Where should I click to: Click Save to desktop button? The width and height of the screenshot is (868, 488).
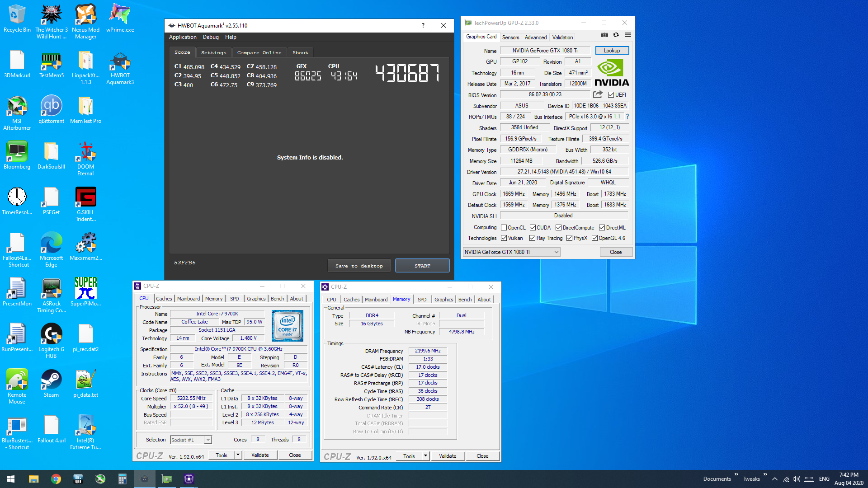click(359, 266)
